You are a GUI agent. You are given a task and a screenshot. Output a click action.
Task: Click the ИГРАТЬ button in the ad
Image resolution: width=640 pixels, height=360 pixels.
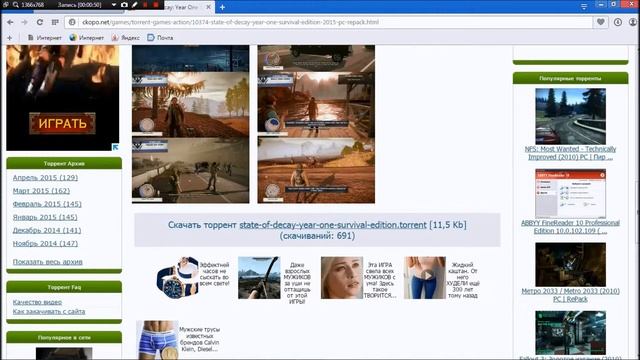coord(62,123)
